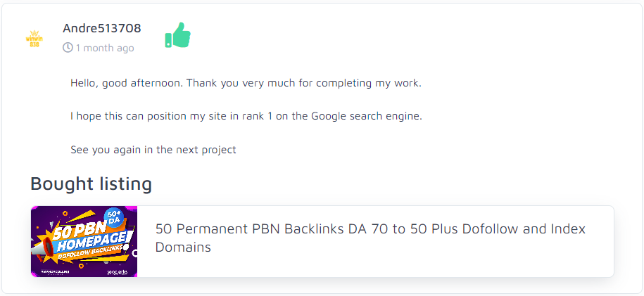Click the green thumbs-up rating icon
The width and height of the screenshot is (644, 296).
pos(177,34)
